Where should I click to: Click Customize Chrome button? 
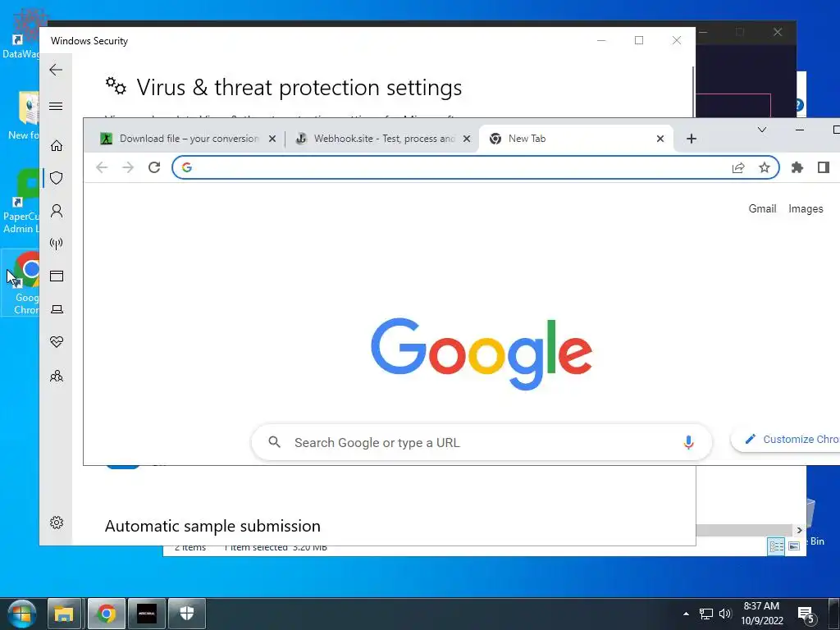click(787, 440)
